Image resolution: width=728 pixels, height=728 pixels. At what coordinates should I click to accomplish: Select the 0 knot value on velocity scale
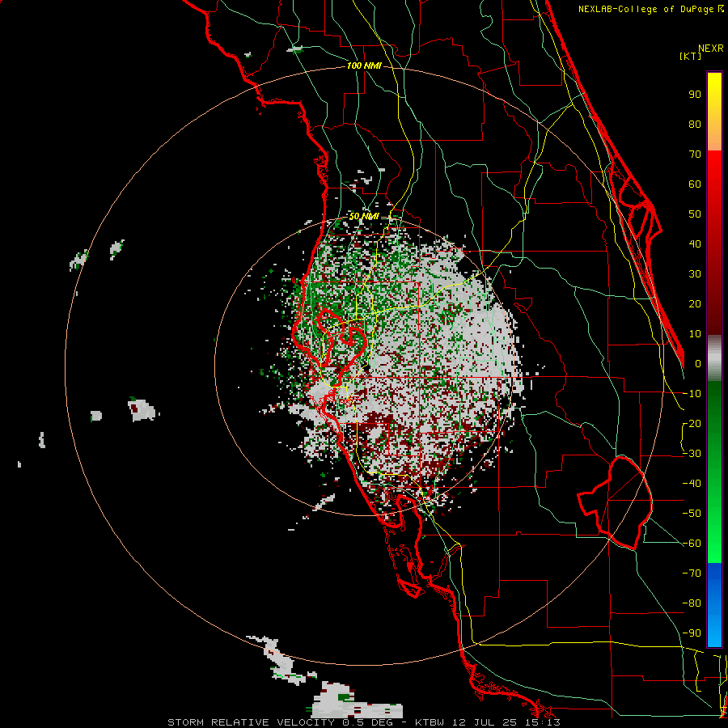(x=698, y=364)
